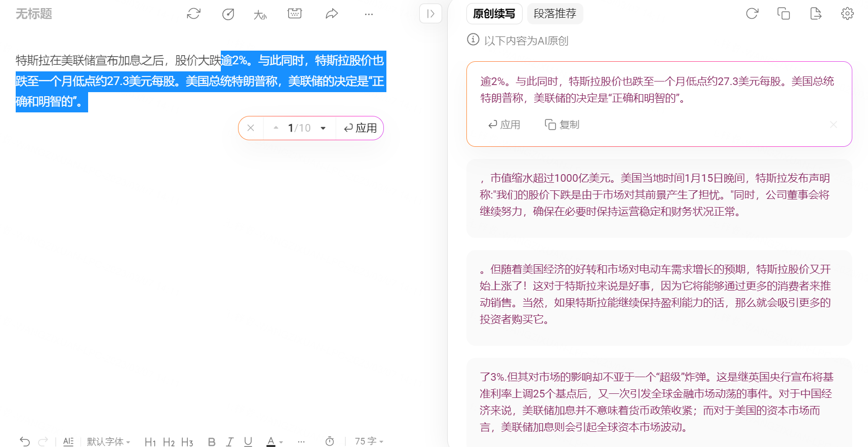Click the undo arrow in bottom toolbar
Image resolution: width=868 pixels, height=447 pixels.
coord(25,441)
